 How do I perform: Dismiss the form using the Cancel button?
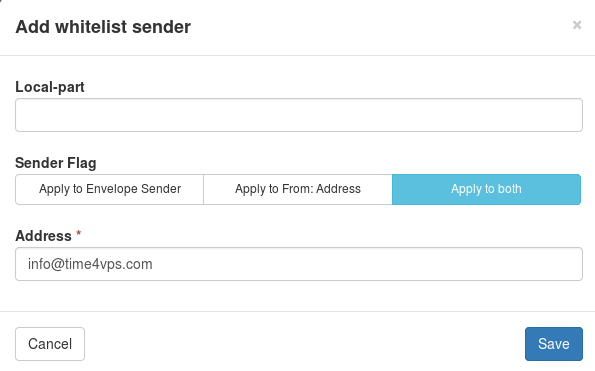tap(50, 344)
